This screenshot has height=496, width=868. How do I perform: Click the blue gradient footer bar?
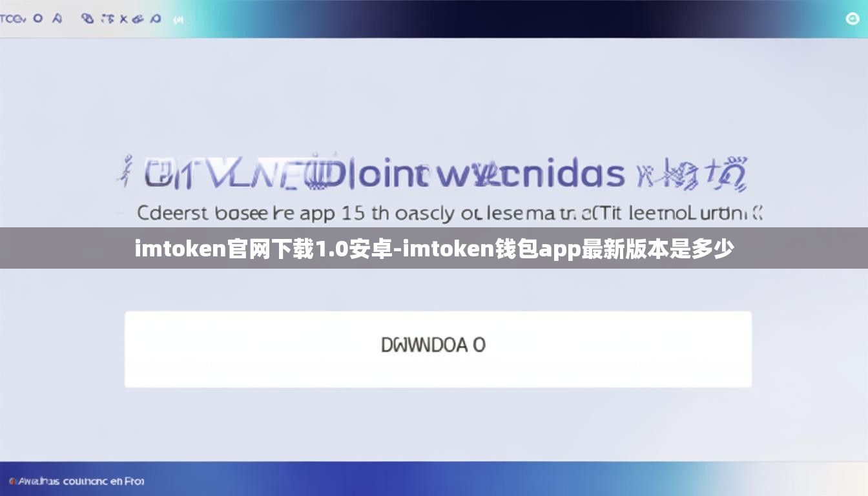pyautogui.click(x=434, y=479)
